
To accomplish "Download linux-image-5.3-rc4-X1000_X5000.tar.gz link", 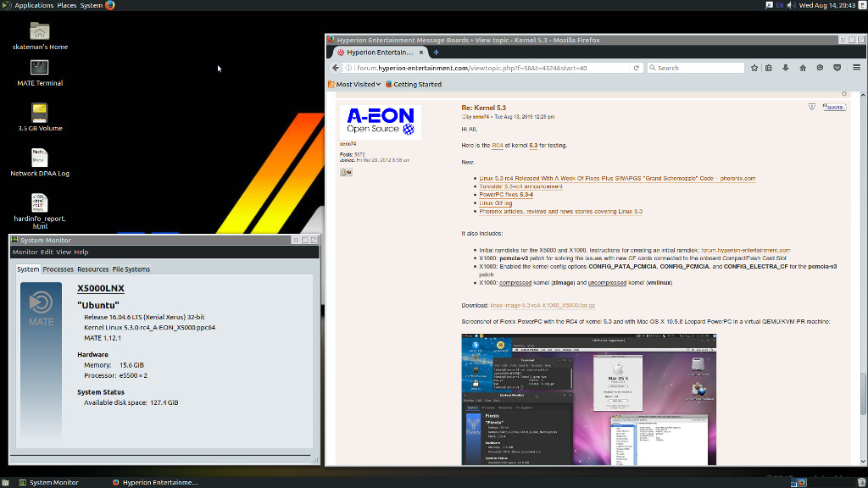I will click(x=542, y=305).
